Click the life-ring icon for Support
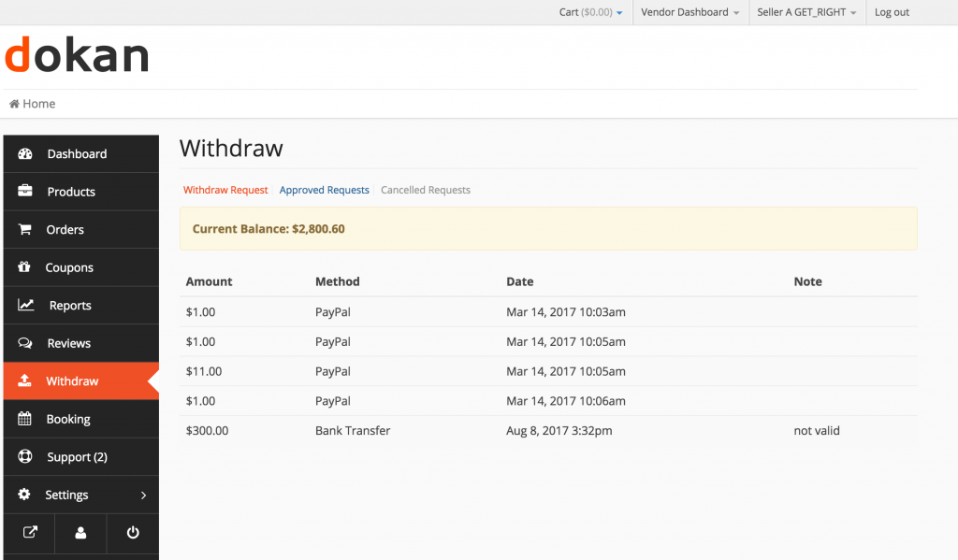The height and width of the screenshot is (560, 958). tap(25, 456)
